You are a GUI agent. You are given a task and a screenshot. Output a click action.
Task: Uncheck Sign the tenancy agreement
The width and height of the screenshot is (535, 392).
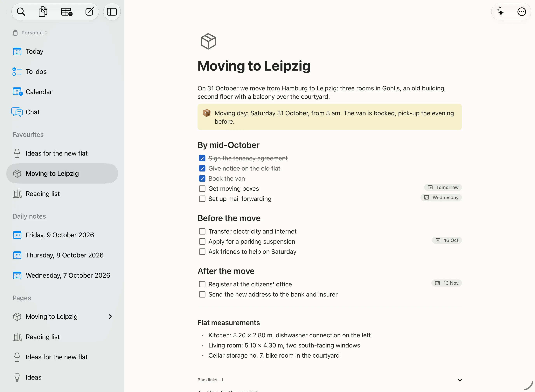pos(202,158)
